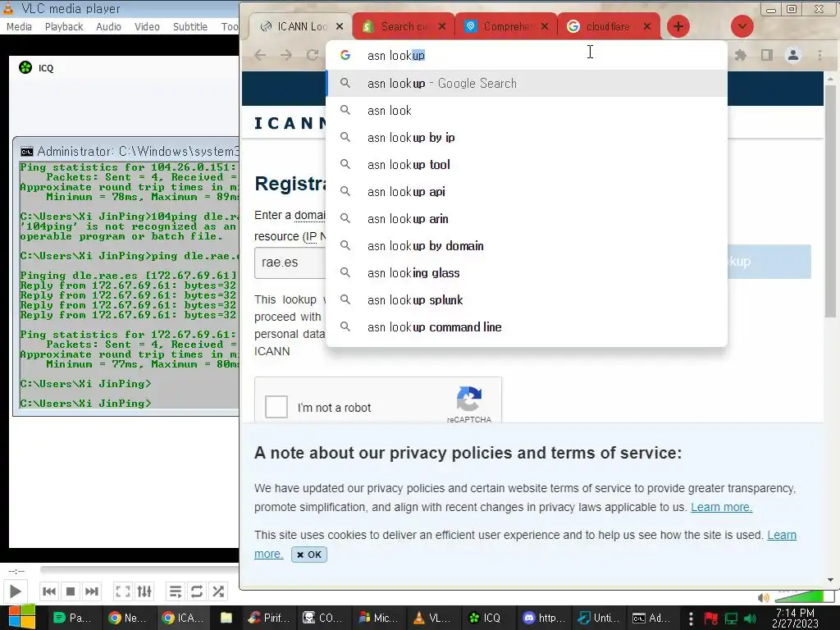
Task: Open VLC extended settings equalizer icon
Action: pyautogui.click(x=144, y=591)
